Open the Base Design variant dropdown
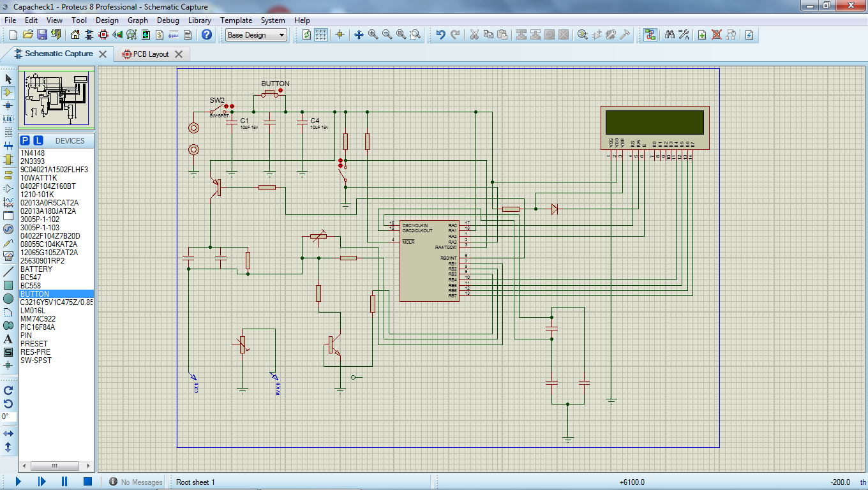This screenshot has height=490, width=868. coord(257,35)
